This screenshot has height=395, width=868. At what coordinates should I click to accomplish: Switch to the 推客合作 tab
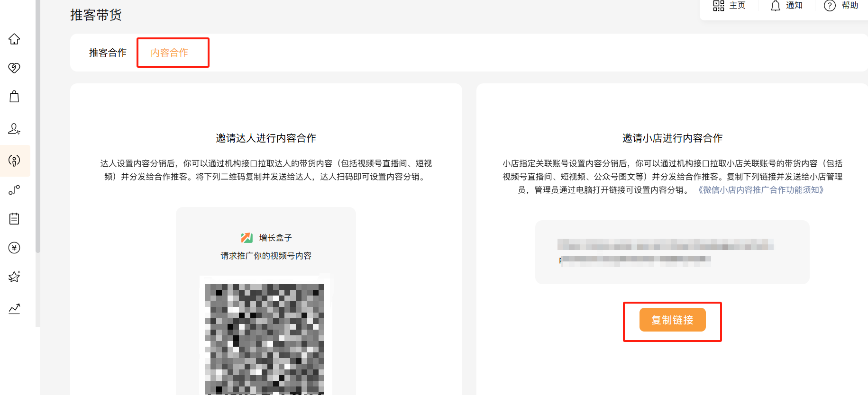pyautogui.click(x=108, y=53)
